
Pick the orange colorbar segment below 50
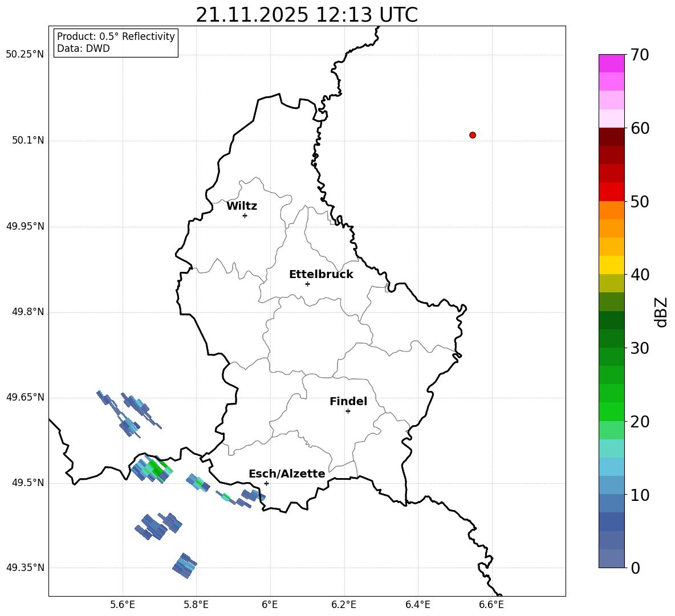point(611,210)
